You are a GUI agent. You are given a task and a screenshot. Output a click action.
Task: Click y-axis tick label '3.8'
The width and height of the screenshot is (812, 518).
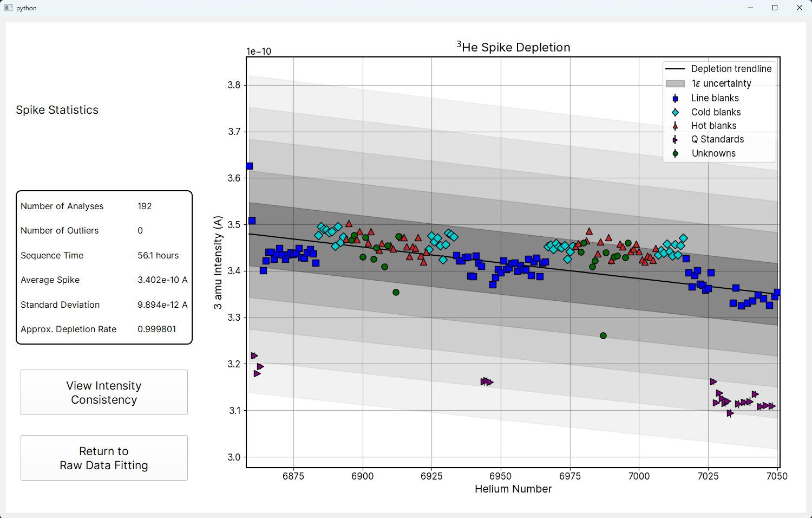point(234,85)
